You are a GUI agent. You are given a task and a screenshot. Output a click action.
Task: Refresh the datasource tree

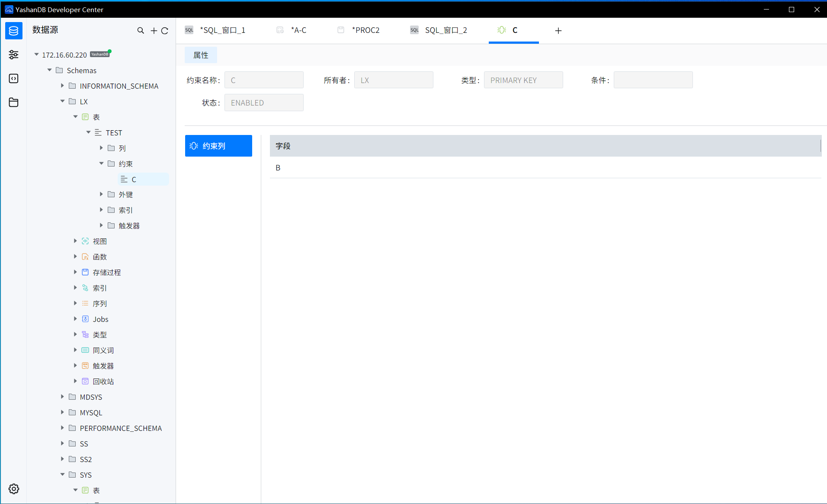click(x=165, y=31)
